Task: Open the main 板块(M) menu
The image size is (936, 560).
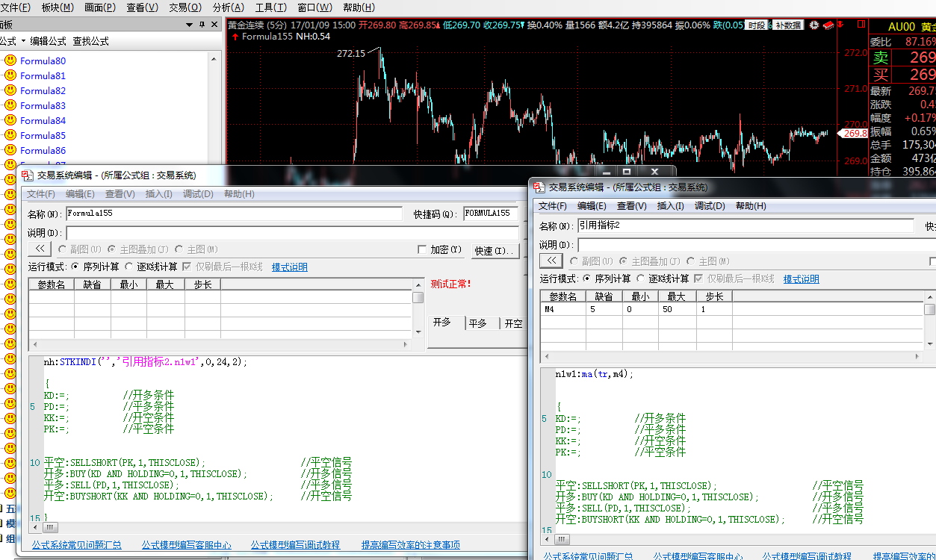Action: tap(58, 7)
